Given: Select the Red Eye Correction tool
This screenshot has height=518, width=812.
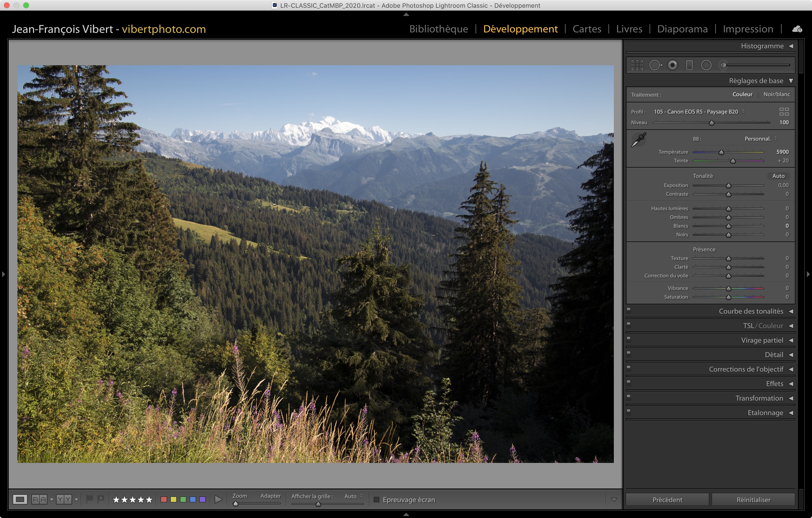Looking at the screenshot, I should tap(672, 65).
